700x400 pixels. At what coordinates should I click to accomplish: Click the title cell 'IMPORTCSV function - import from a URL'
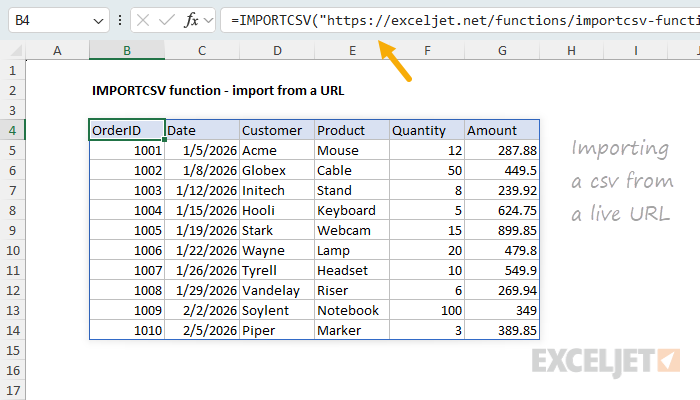click(x=218, y=91)
